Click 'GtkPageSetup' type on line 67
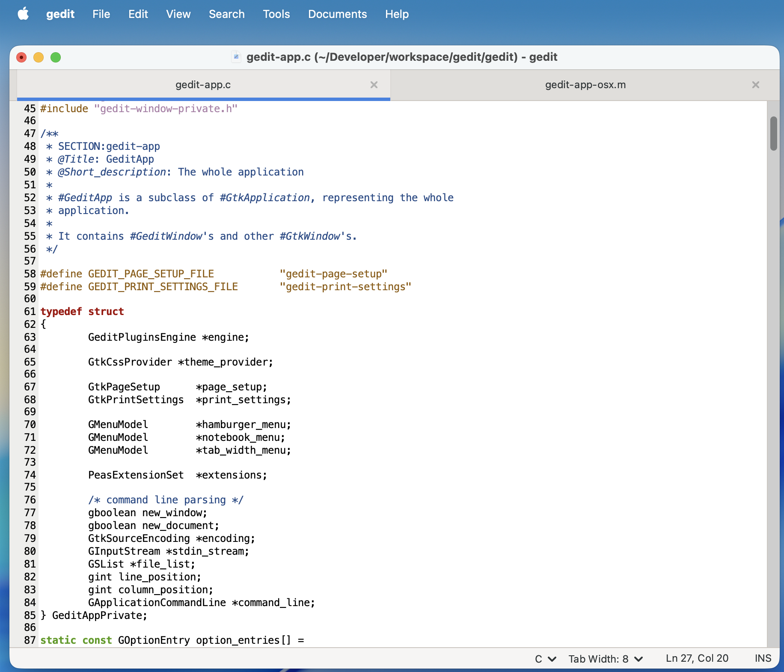 tap(124, 387)
